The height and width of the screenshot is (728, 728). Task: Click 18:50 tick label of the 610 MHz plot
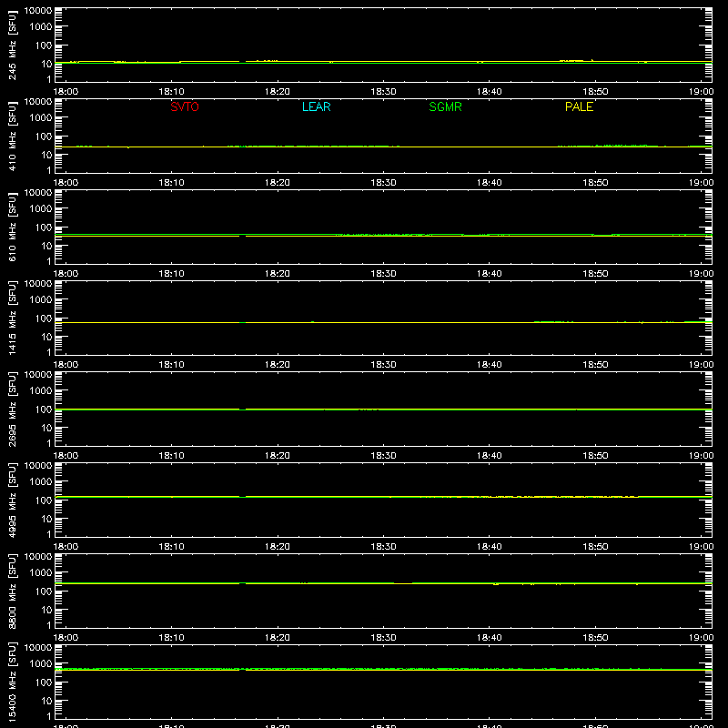(595, 274)
